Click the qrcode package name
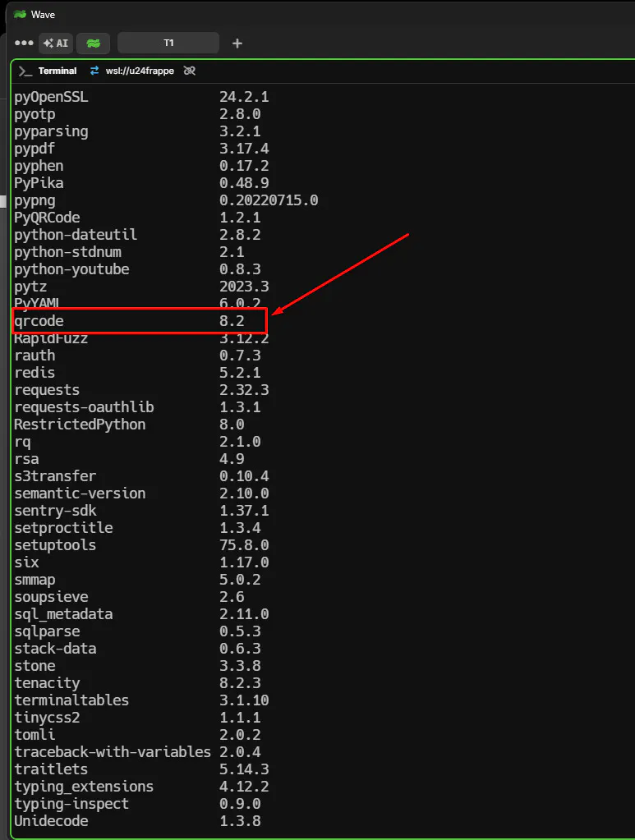Screen dimensions: 635x840 39,321
